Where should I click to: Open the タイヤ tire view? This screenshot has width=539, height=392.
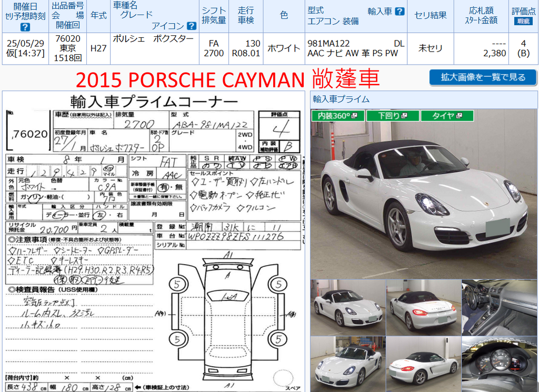[x=447, y=116]
